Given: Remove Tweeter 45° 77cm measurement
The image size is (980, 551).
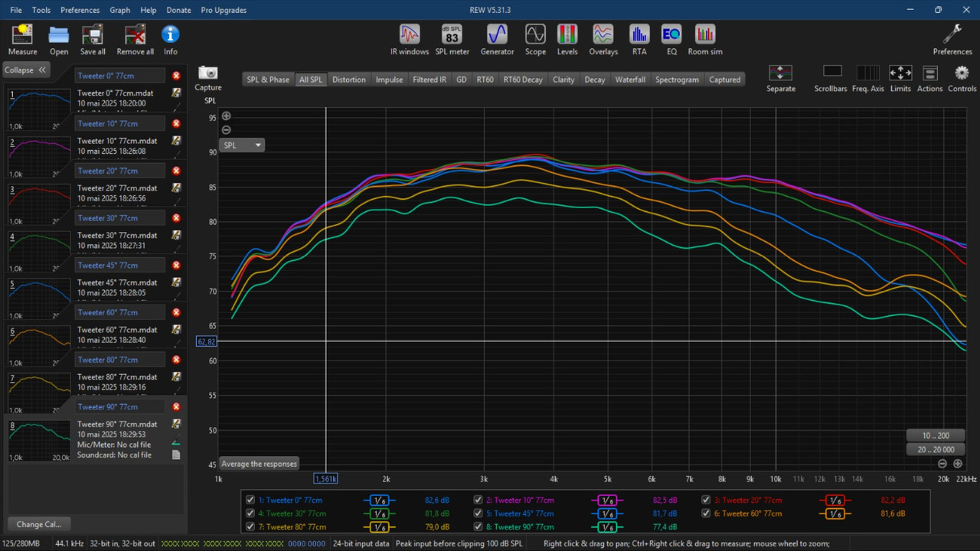Looking at the screenshot, I should (x=176, y=265).
